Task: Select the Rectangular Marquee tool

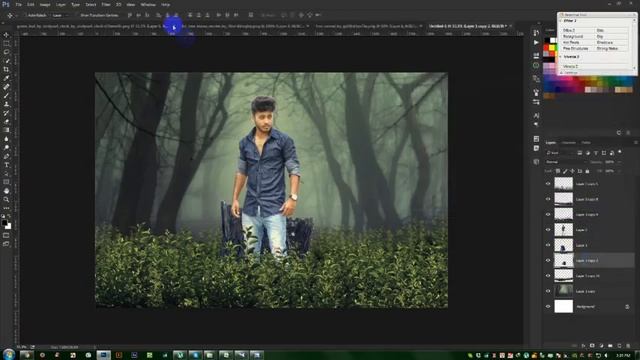Action: (6, 43)
